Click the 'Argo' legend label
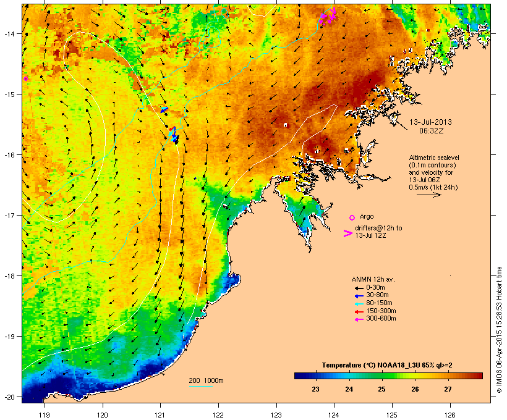507x420 pixels. 367,216
